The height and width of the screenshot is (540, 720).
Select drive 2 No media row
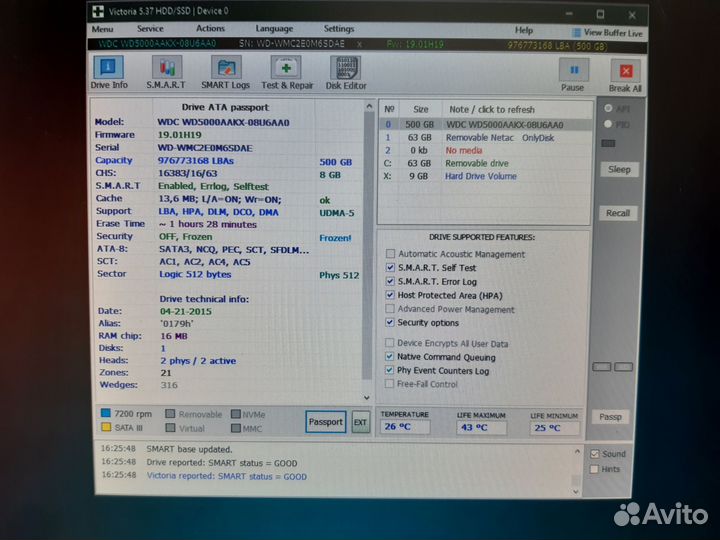coord(485,150)
